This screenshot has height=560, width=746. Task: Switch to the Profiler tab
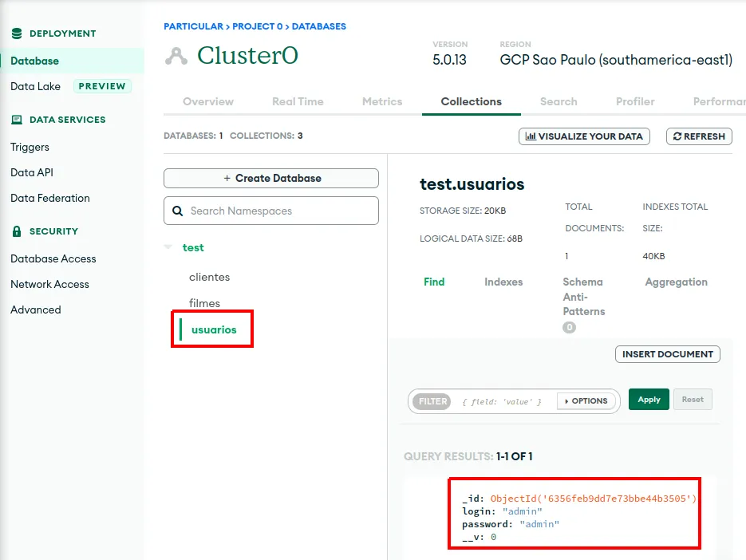[635, 101]
